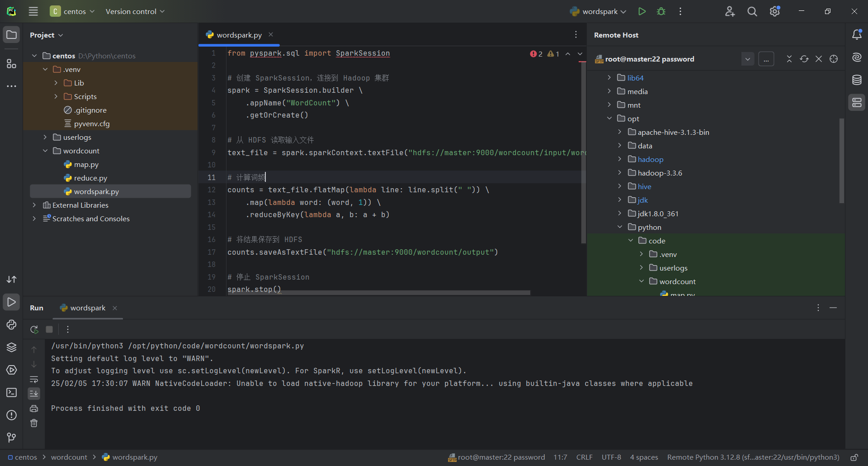Image resolution: width=868 pixels, height=466 pixels.
Task: Open Remote Python 3.12.8 interpreter selector
Action: [x=753, y=457]
